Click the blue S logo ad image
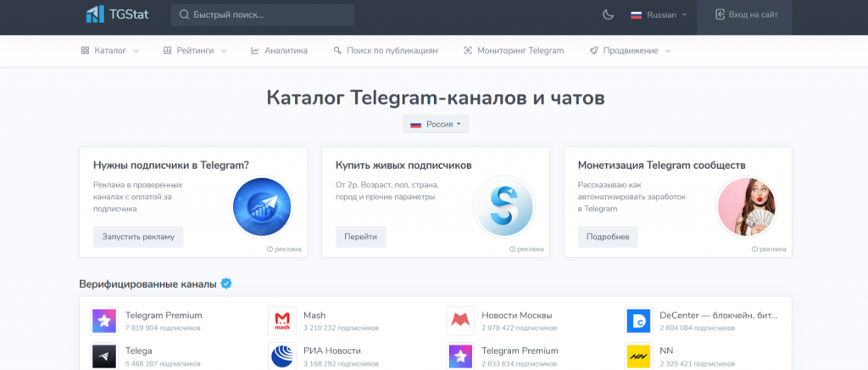Image resolution: width=868 pixels, height=370 pixels. coord(504,207)
